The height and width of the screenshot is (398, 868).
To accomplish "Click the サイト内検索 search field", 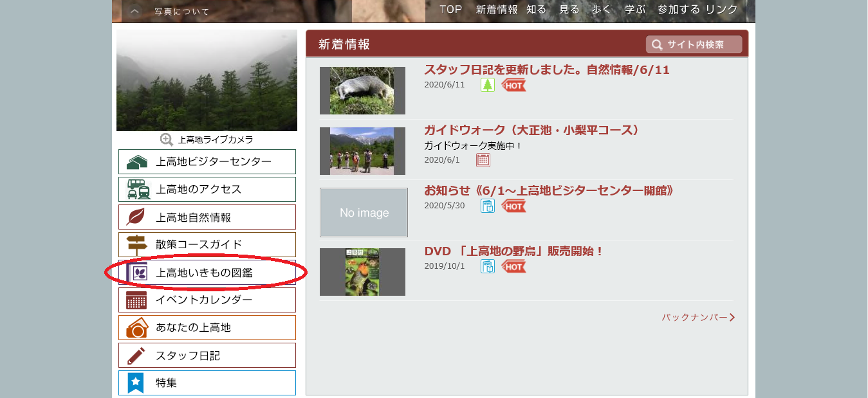I will tap(694, 44).
